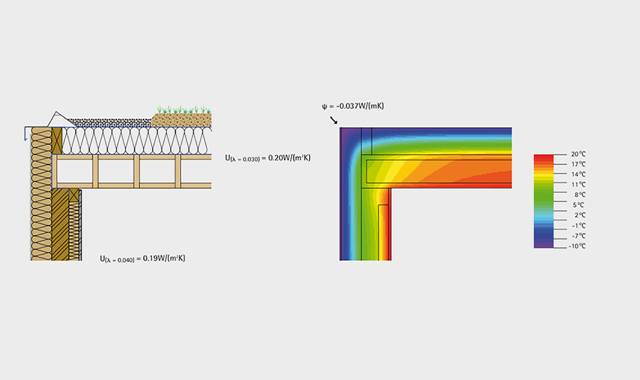Click the 8°C legend label
640x380 pixels.
coord(580,195)
